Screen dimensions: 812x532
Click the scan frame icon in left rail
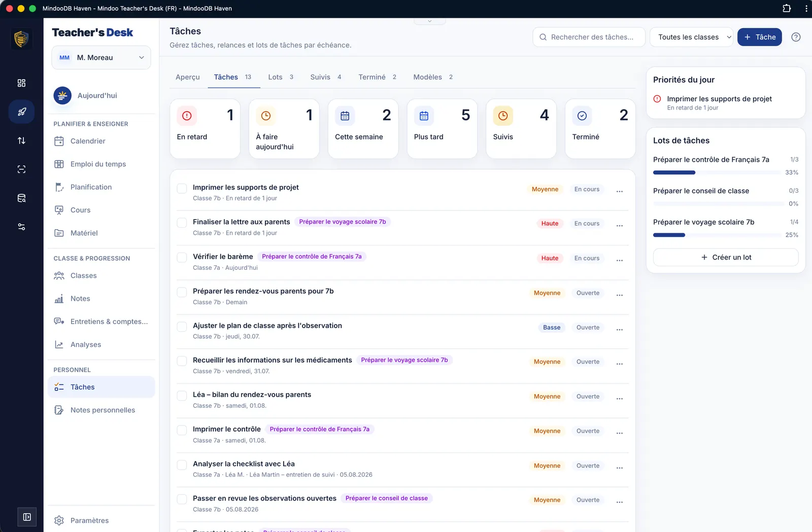coord(21,169)
